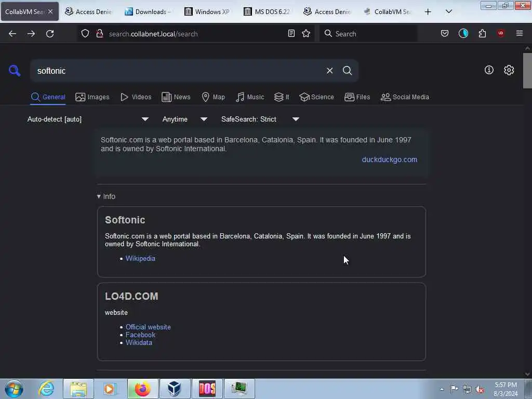Reload the current page

coord(50,34)
